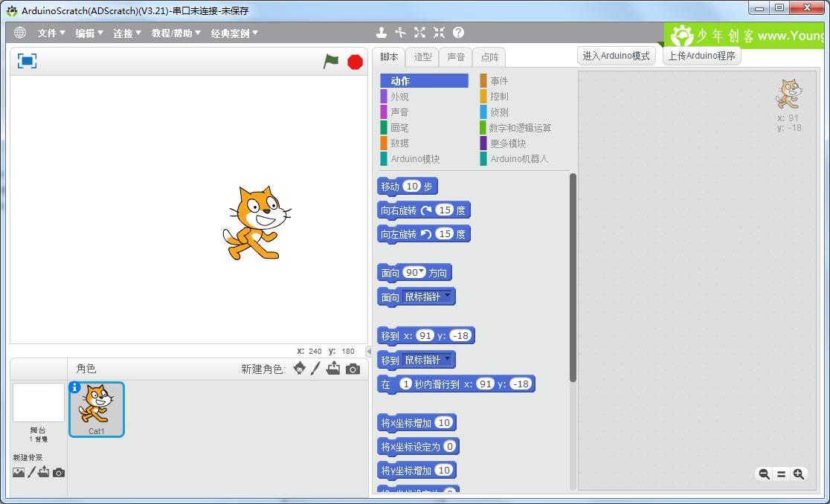The width and height of the screenshot is (830, 504).
Task: Switch to the 点阵 tab
Action: (489, 57)
